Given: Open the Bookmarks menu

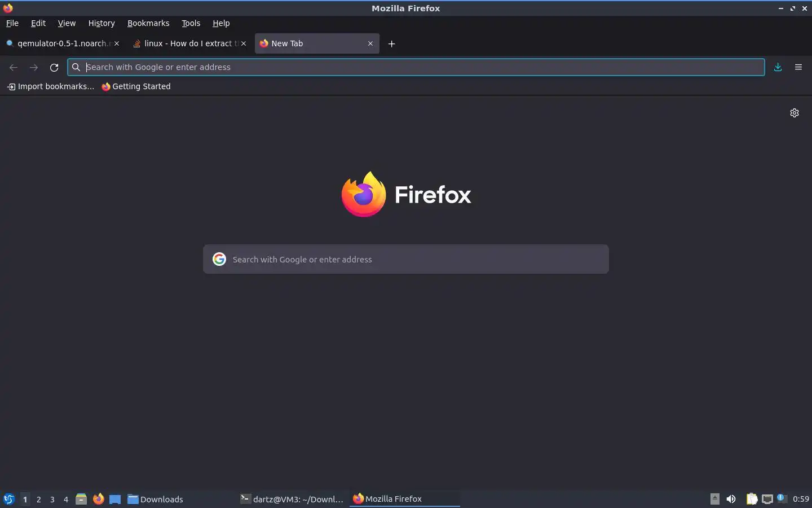Looking at the screenshot, I should (x=148, y=23).
